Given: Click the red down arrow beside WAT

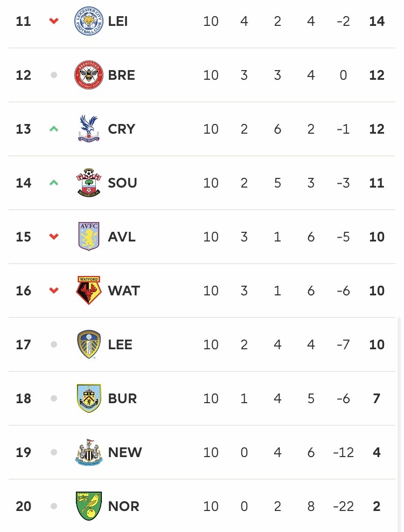Looking at the screenshot, I should click(x=53, y=291).
